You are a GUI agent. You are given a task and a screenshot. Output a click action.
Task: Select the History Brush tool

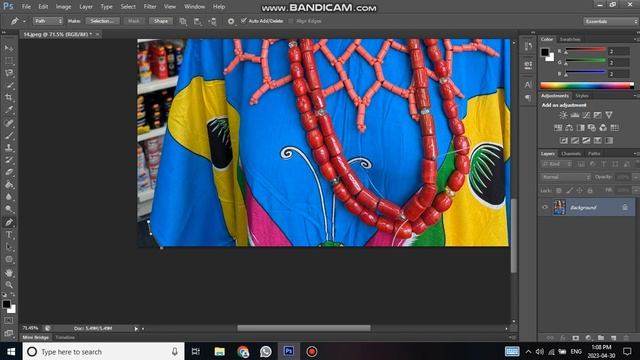coord(9,160)
